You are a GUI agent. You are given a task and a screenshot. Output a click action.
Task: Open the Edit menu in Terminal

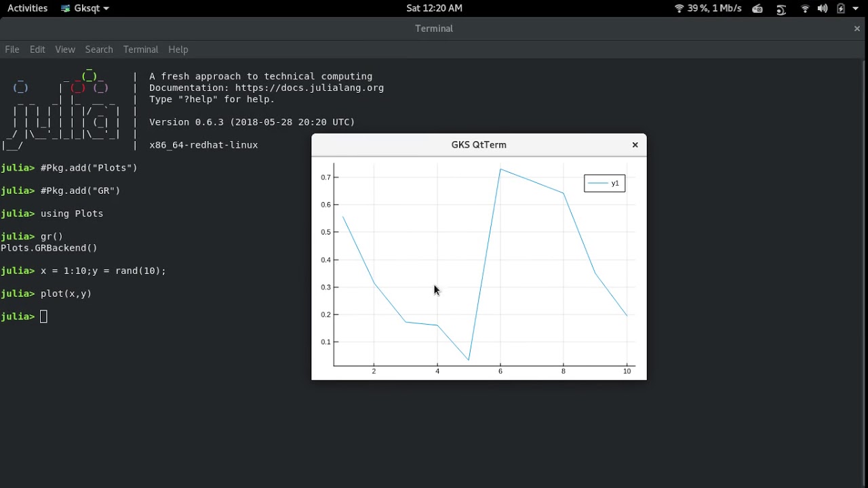[x=37, y=49]
